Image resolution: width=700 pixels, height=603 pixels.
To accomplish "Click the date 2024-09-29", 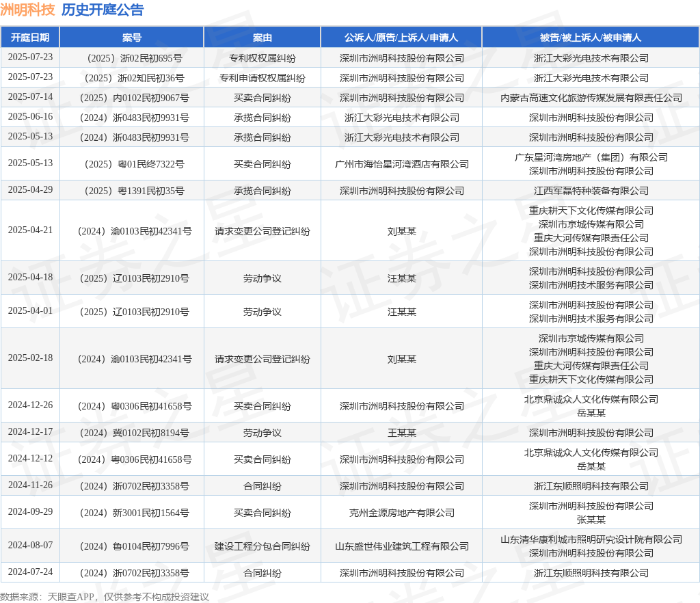I will 30,512.
